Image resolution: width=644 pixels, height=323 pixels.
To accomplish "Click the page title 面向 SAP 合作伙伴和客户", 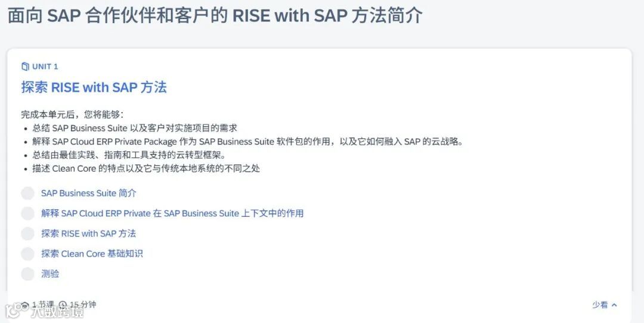I will pyautogui.click(x=215, y=15).
